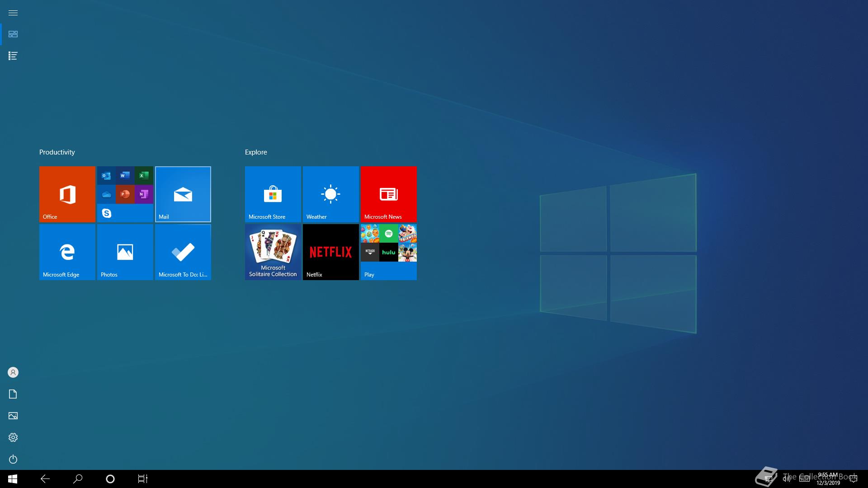This screenshot has height=488, width=868.
Task: Open the touch keyboard from tray
Action: [x=804, y=479]
